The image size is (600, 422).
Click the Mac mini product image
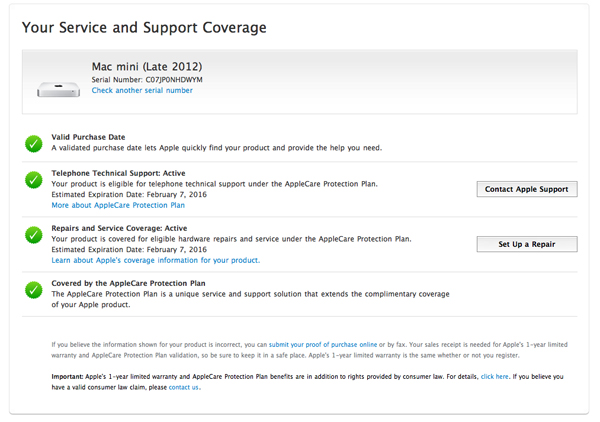(x=58, y=90)
